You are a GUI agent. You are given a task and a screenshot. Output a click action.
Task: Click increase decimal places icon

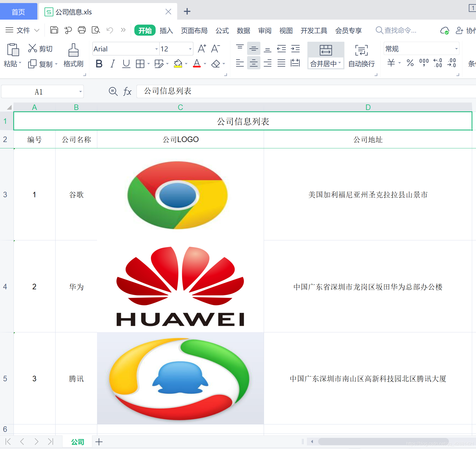click(438, 63)
